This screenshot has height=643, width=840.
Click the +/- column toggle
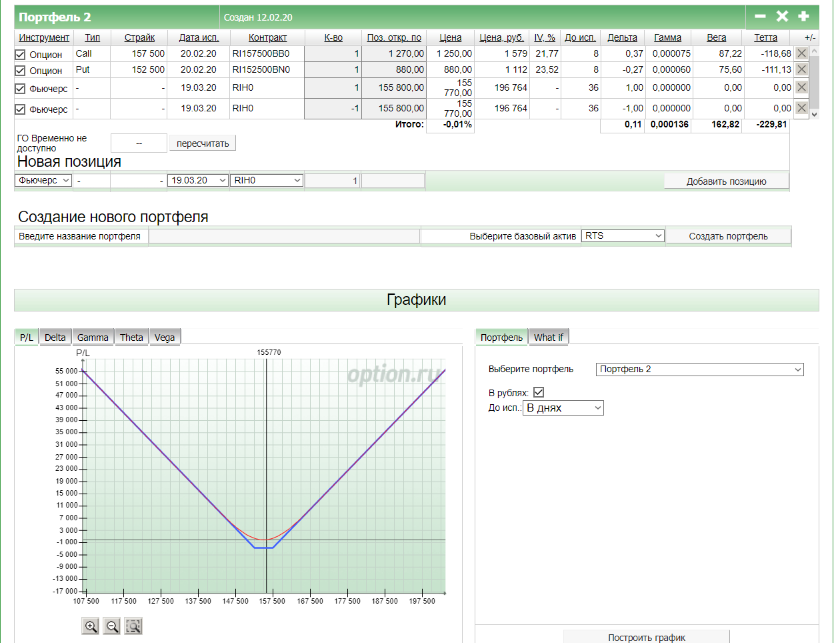click(x=810, y=38)
